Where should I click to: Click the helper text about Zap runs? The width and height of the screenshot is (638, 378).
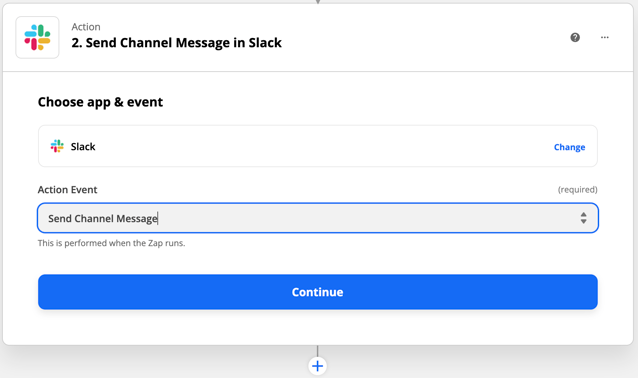pos(111,243)
